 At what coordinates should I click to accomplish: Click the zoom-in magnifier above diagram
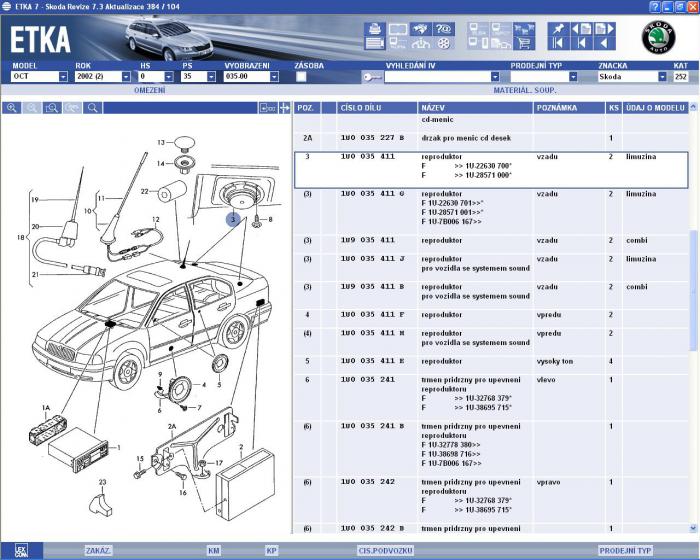click(12, 107)
